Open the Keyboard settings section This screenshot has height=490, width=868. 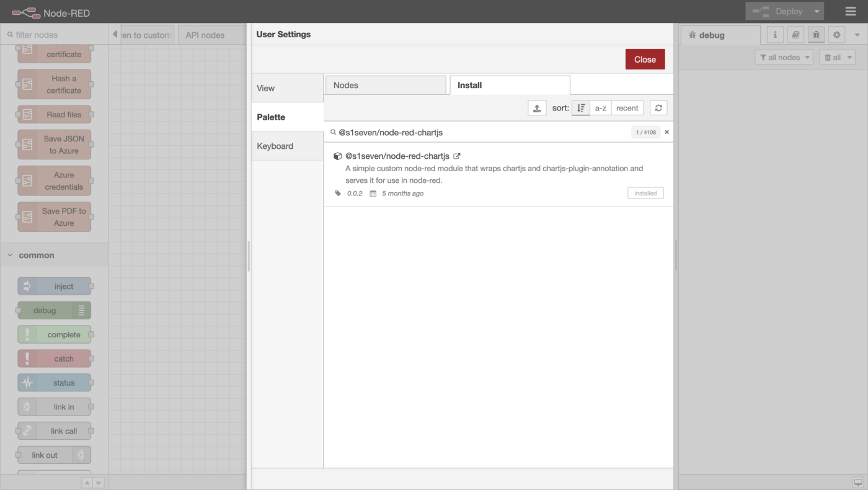[275, 146]
